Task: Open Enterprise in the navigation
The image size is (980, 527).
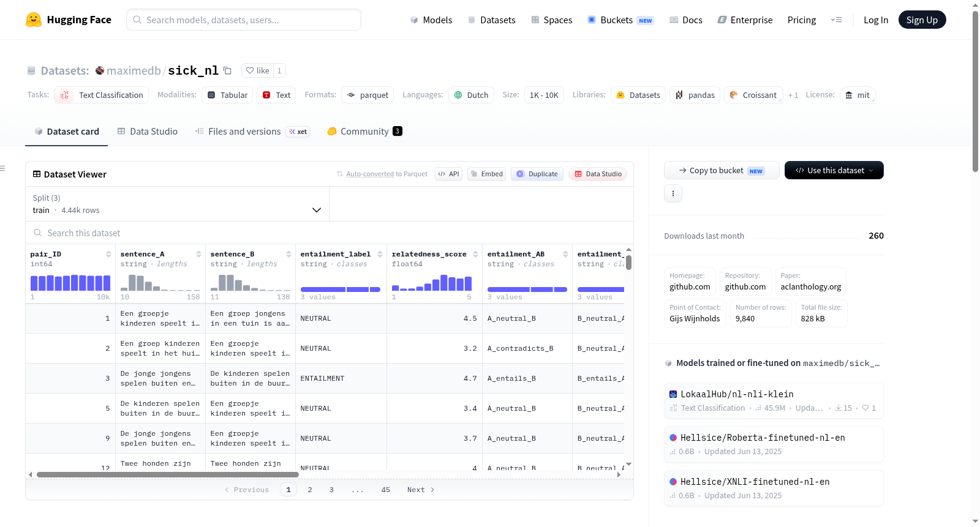Action: click(745, 20)
